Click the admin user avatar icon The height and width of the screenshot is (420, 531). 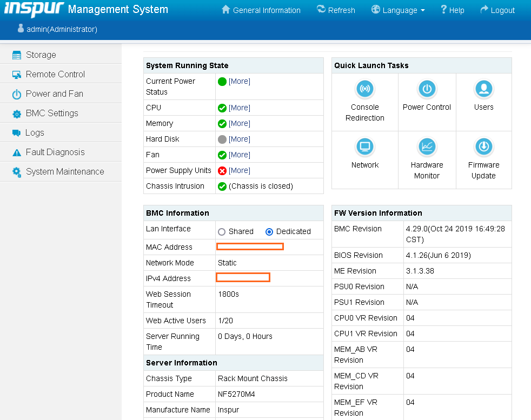[21, 29]
